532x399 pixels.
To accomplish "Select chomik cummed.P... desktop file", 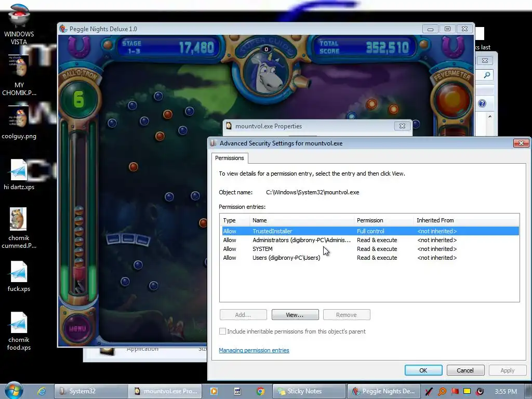I will coord(19,228).
